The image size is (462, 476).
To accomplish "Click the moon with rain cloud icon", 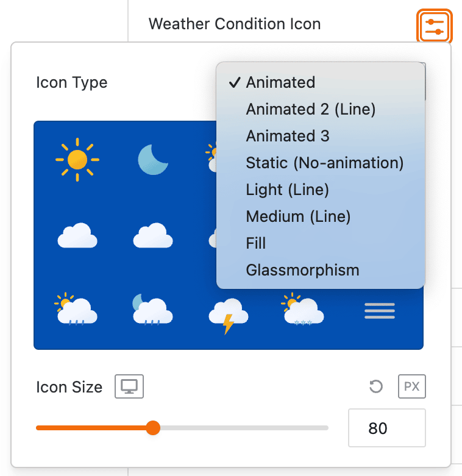I will tap(152, 310).
